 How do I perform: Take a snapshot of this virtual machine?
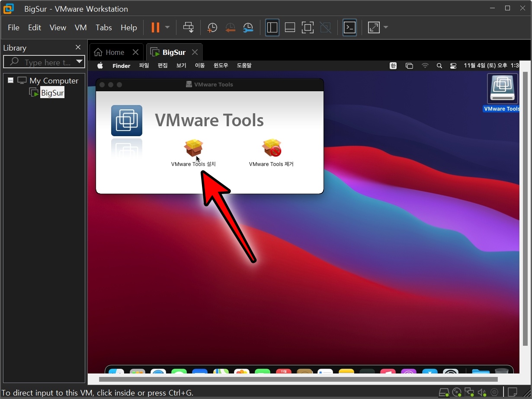click(x=212, y=27)
